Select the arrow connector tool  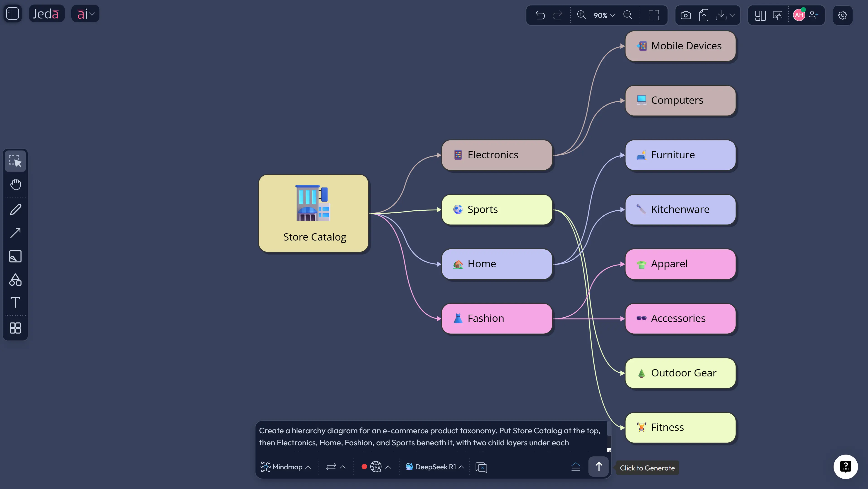[x=15, y=233]
